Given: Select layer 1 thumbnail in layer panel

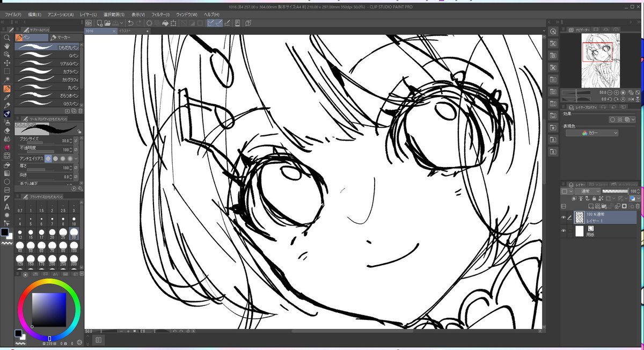Looking at the screenshot, I should click(580, 217).
